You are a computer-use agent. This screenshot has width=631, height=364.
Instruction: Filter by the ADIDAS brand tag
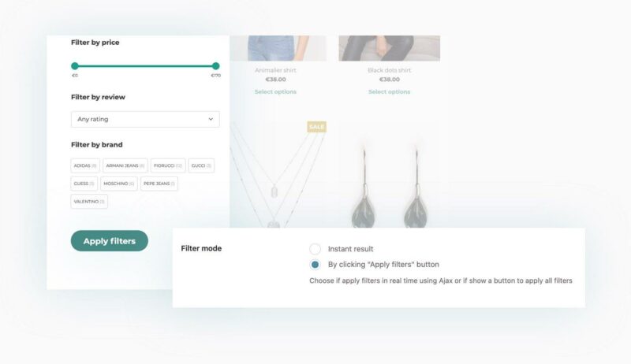85,165
